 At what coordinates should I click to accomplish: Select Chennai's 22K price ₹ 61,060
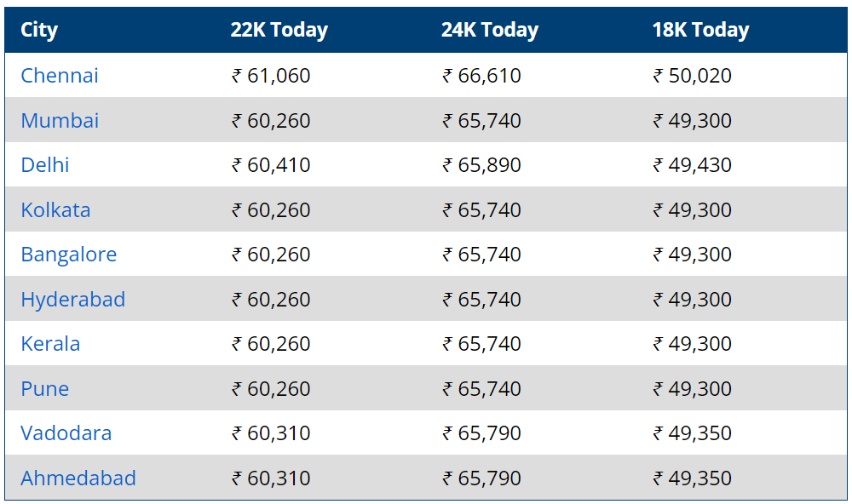271,76
